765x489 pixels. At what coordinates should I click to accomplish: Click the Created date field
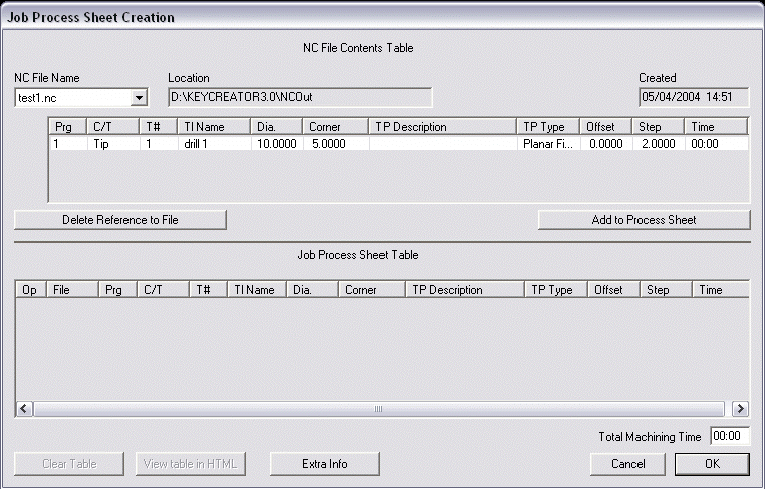pos(694,97)
